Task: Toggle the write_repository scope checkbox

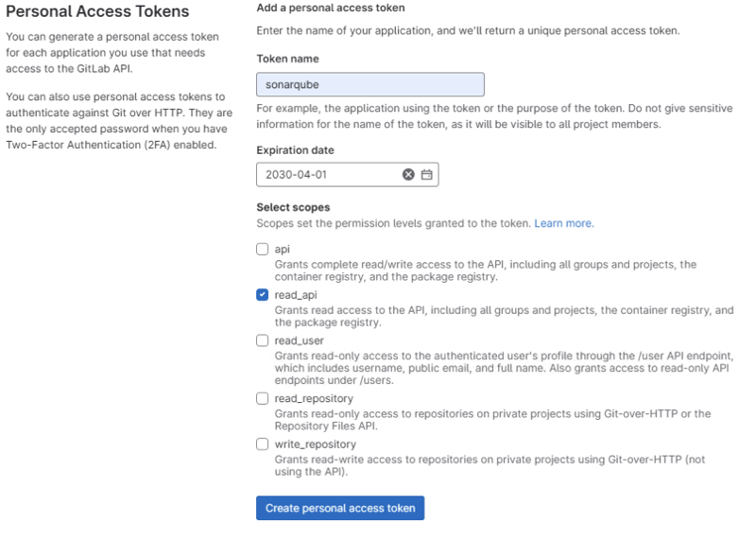Action: [263, 444]
